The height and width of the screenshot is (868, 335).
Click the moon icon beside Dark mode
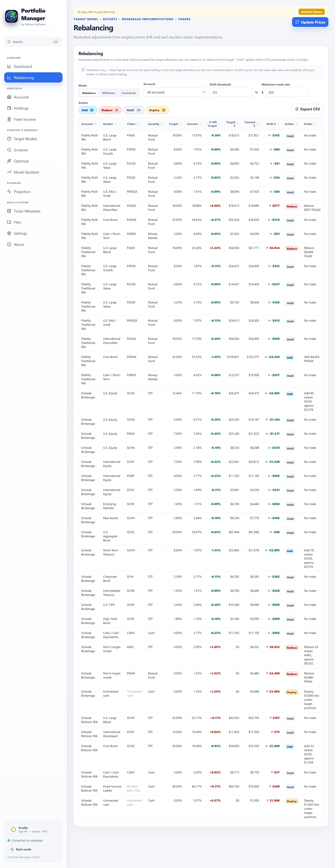click(12, 849)
